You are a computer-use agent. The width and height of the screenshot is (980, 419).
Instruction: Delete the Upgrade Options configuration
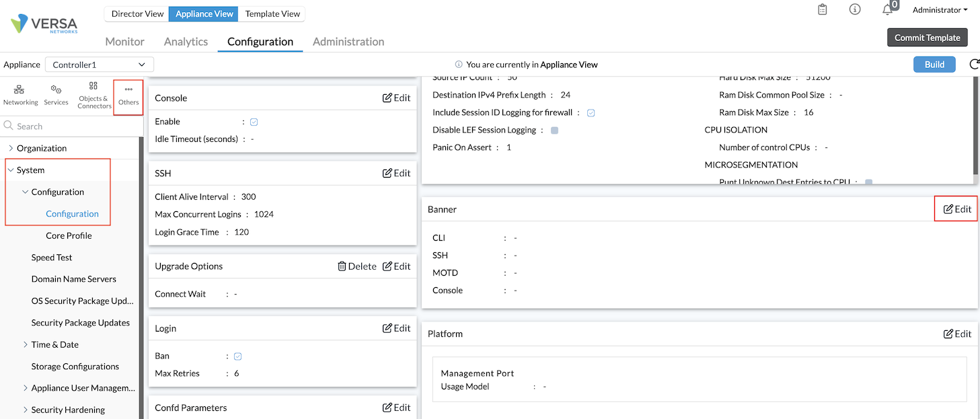pyautogui.click(x=357, y=266)
